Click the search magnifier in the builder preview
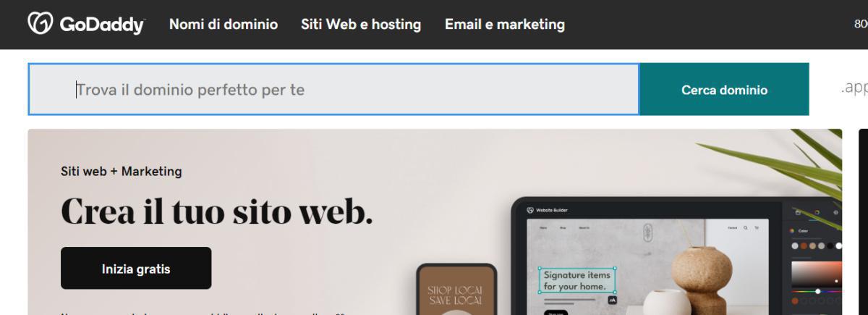 click(x=746, y=227)
